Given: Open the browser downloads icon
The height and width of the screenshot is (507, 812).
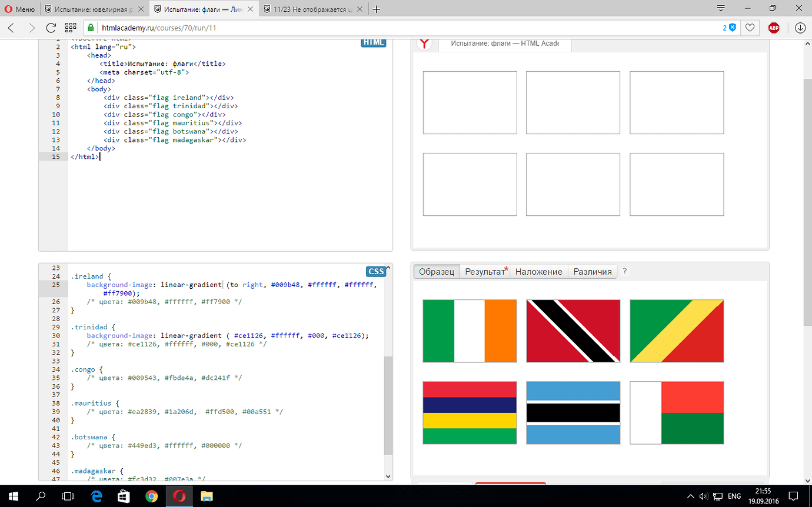Looking at the screenshot, I should 800,28.
